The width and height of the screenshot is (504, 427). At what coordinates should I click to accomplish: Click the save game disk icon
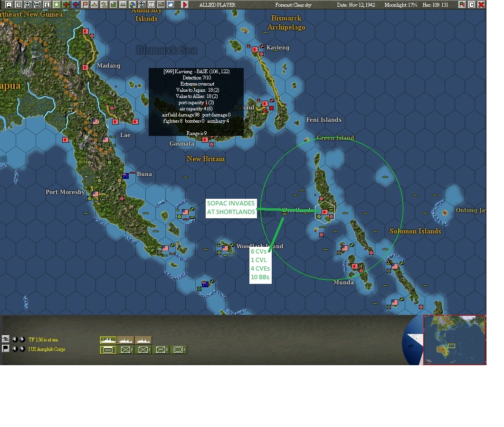tap(9, 4)
